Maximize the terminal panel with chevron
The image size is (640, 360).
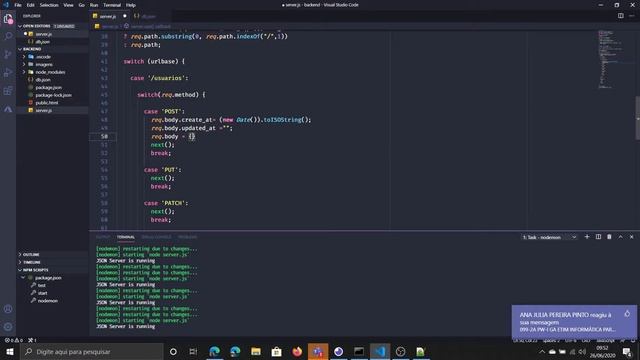(x=620, y=237)
